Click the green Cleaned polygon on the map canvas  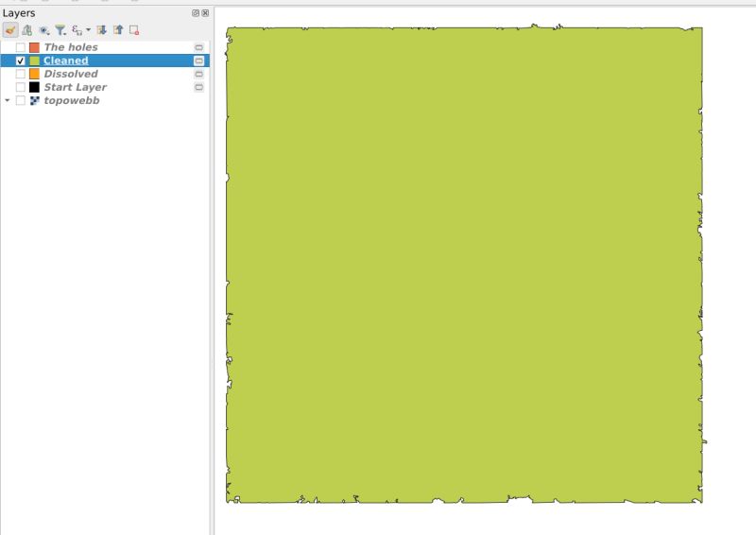pos(464,265)
